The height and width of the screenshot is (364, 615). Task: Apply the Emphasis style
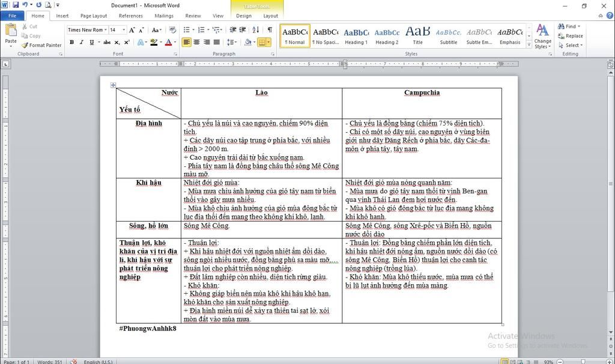click(510, 35)
